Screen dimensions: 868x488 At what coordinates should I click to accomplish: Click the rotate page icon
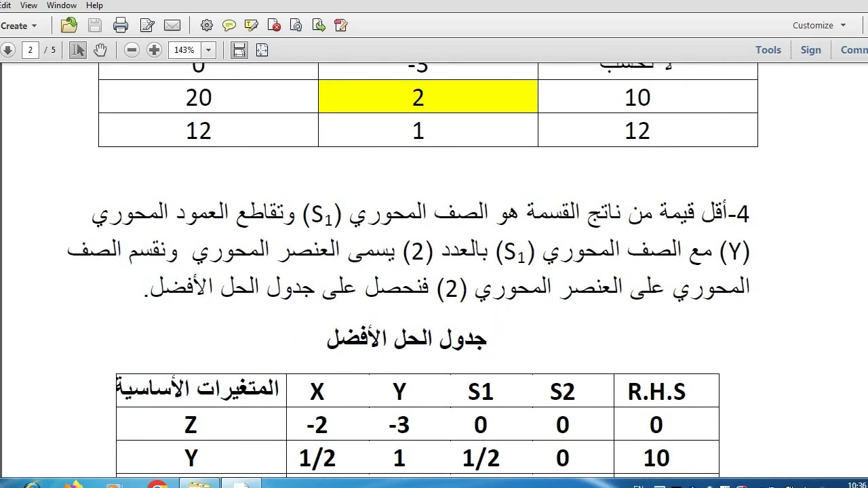point(296,26)
